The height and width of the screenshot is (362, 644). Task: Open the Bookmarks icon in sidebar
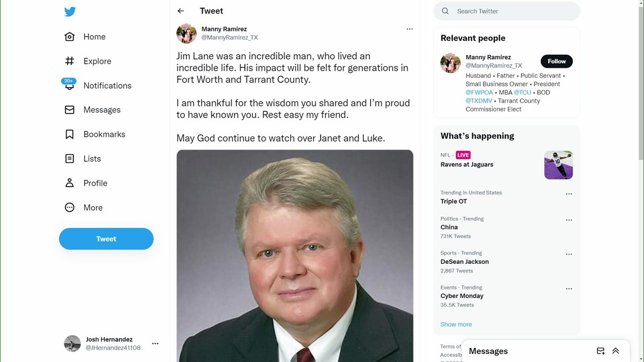pos(69,134)
